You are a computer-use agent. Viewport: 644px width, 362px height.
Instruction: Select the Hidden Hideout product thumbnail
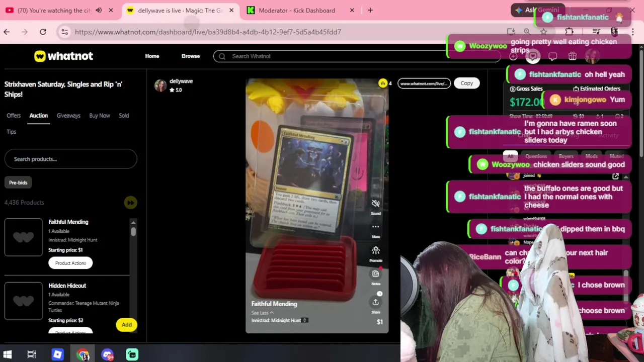point(24,301)
